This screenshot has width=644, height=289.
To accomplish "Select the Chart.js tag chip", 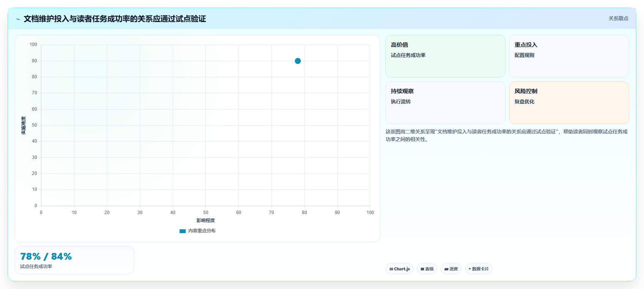I will coord(399,269).
